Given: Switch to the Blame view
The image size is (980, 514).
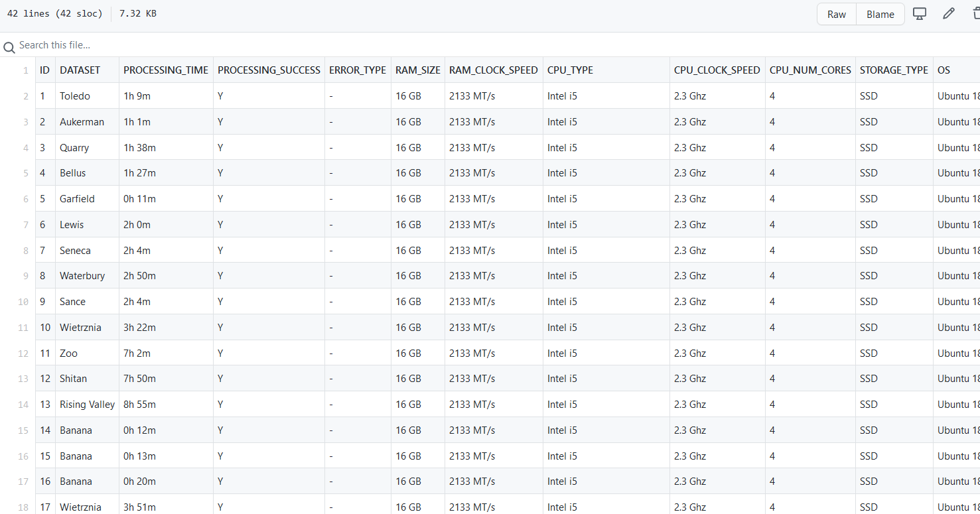Looking at the screenshot, I should 880,14.
